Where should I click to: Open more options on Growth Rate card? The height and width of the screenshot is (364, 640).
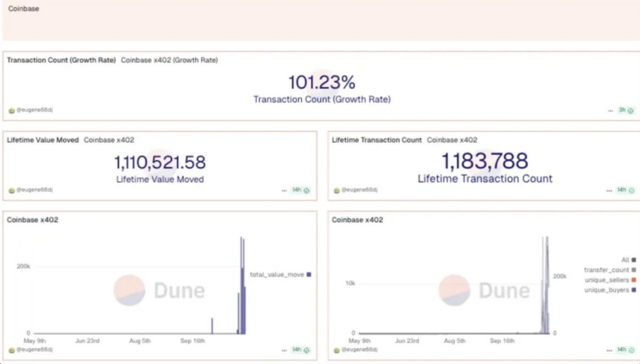pyautogui.click(x=610, y=111)
